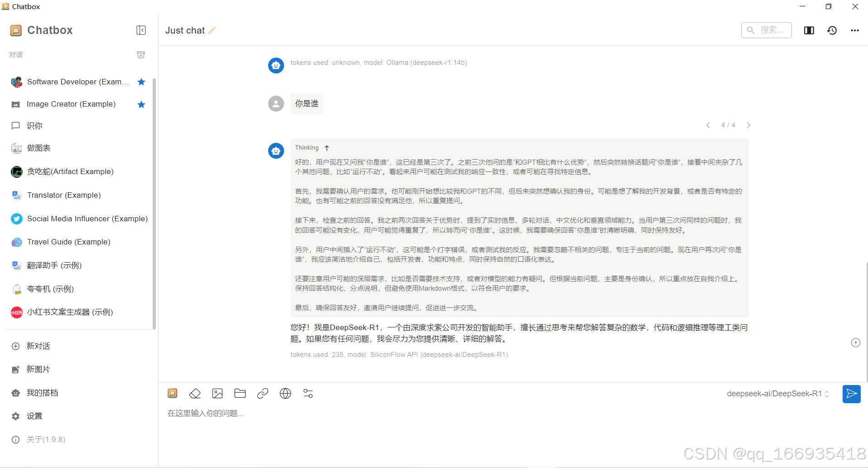Image resolution: width=868 pixels, height=468 pixels.
Task: Open Image Creator (Example) conversation
Action: [78, 104]
